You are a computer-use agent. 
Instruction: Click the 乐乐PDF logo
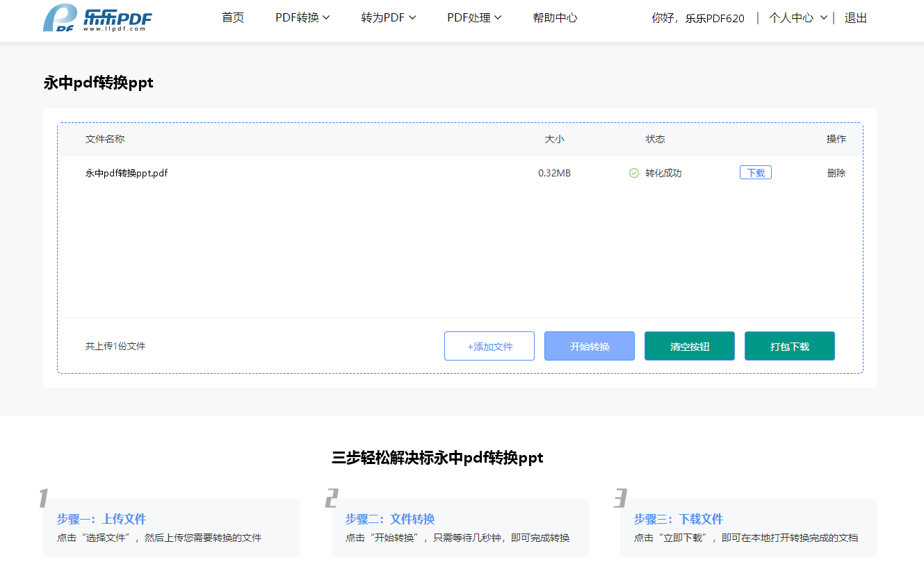[97, 18]
